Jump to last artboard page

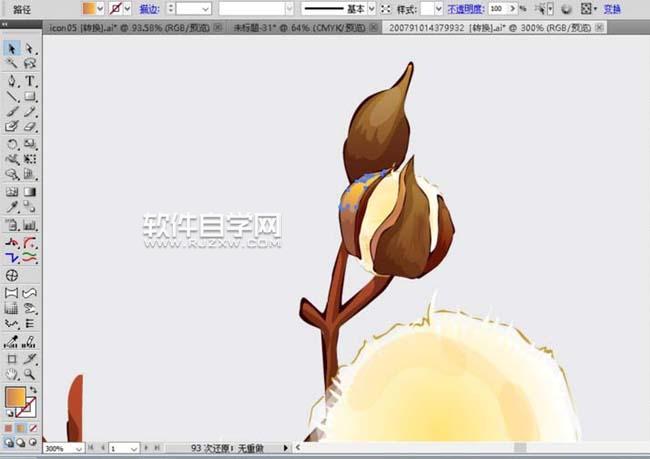click(x=157, y=448)
